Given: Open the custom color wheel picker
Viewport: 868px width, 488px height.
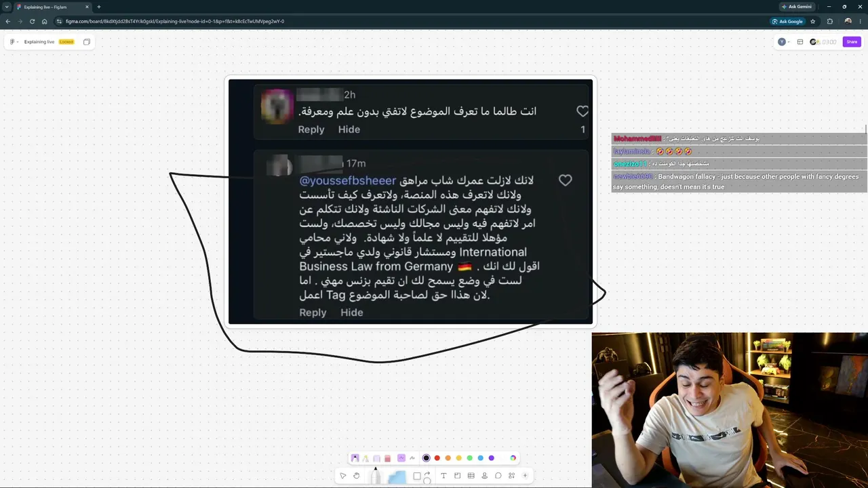Looking at the screenshot, I should [513, 458].
